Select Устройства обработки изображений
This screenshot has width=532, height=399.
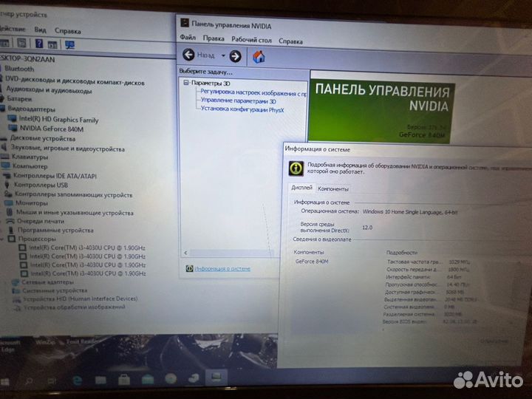75,307
